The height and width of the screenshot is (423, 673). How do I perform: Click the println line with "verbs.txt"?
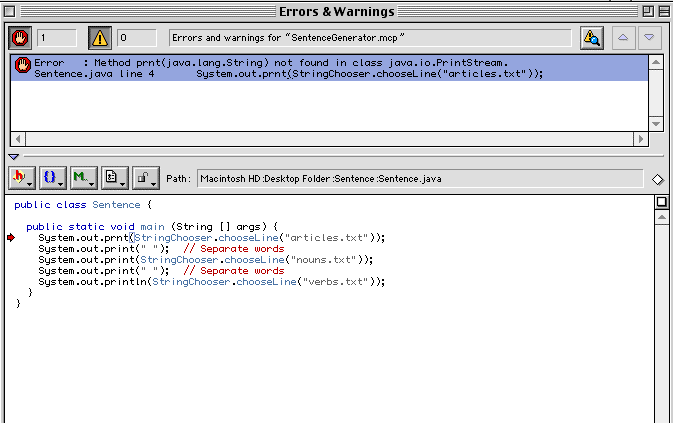tap(212, 282)
